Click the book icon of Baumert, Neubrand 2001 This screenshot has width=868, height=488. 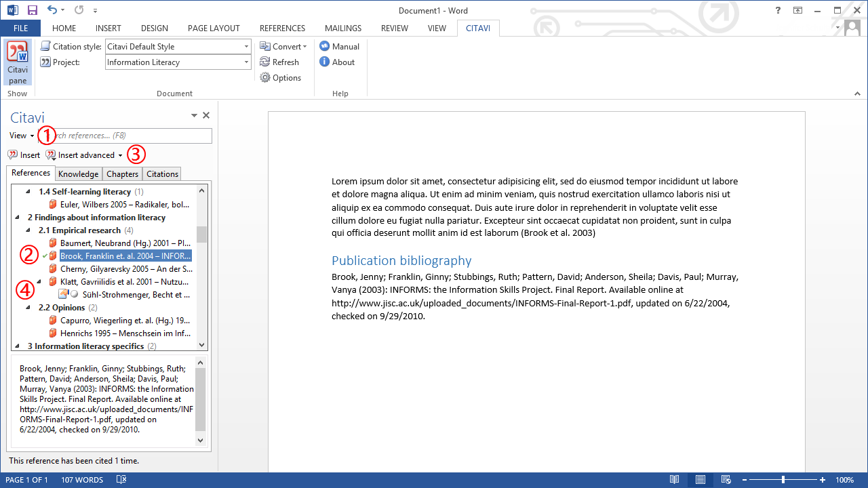click(53, 243)
